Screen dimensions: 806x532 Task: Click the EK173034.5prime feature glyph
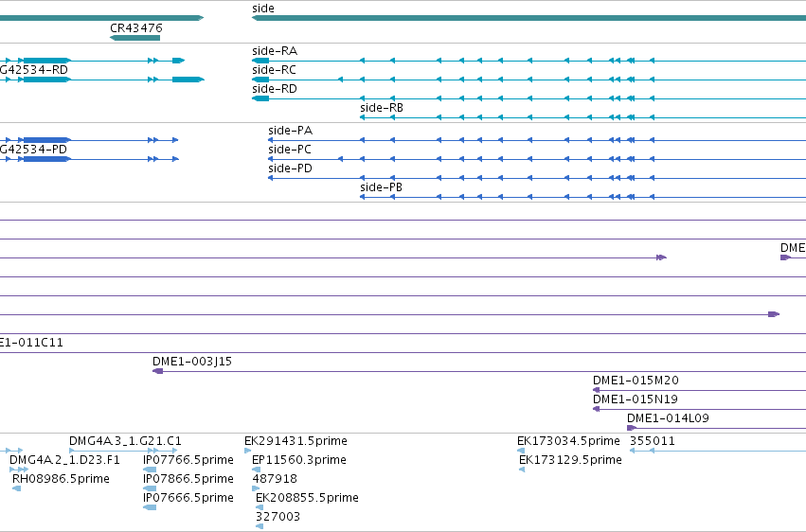521,451
